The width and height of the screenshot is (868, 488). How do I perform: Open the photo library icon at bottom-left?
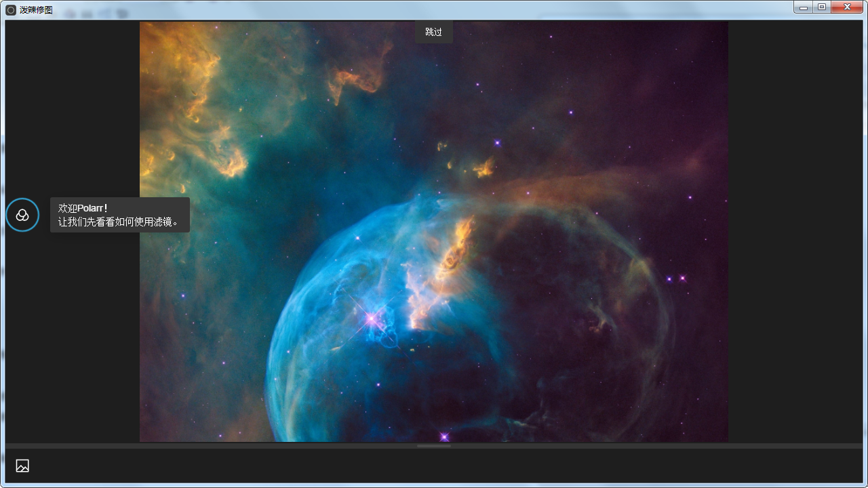tap(22, 466)
